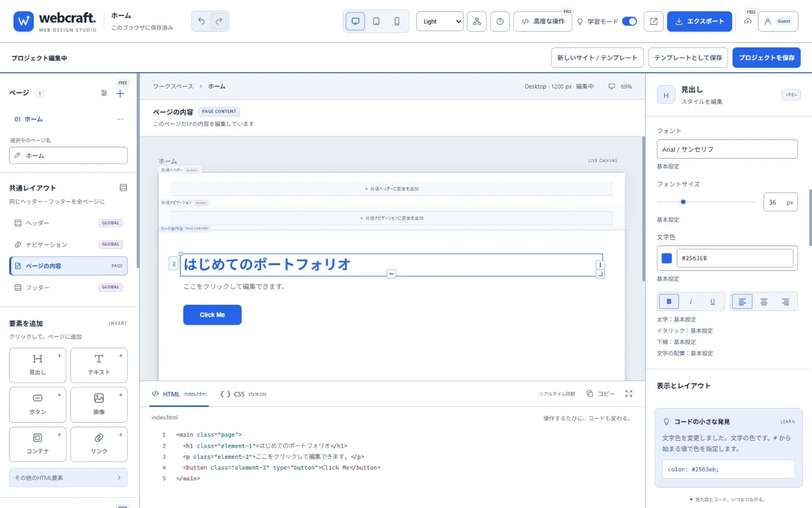Switch to mobile phone preview
The height and width of the screenshot is (508, 812).
click(x=397, y=21)
